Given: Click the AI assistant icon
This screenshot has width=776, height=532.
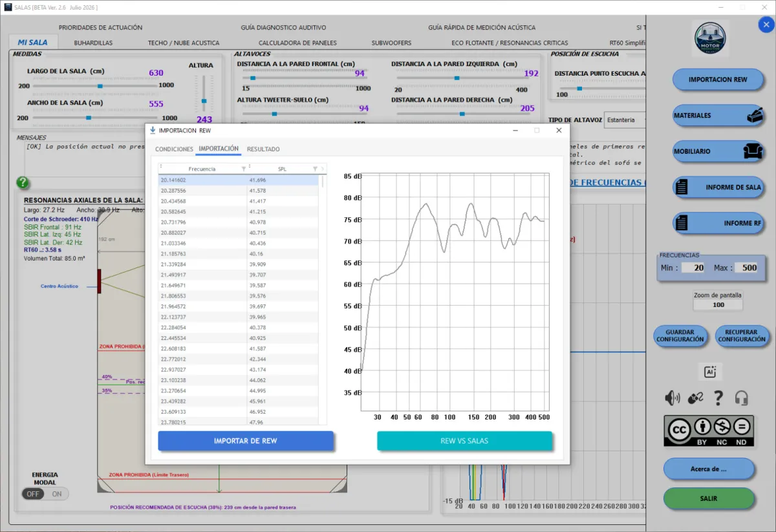Looking at the screenshot, I should click(x=710, y=372).
